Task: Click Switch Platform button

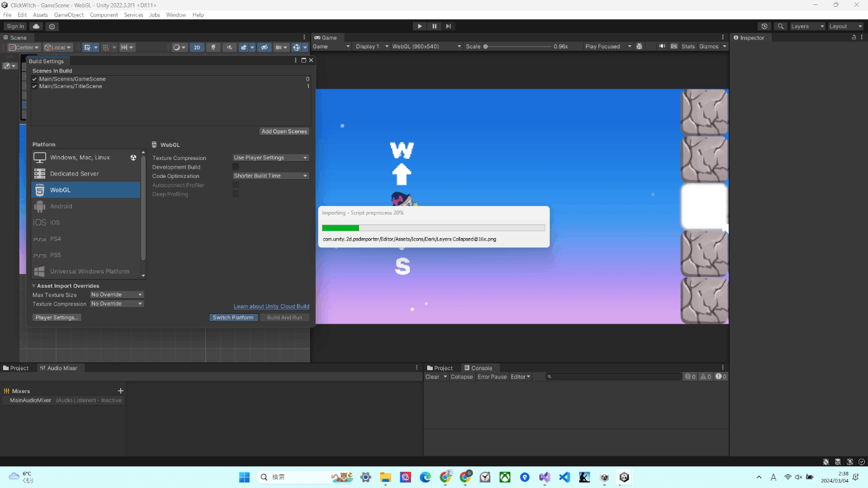Action: point(233,317)
